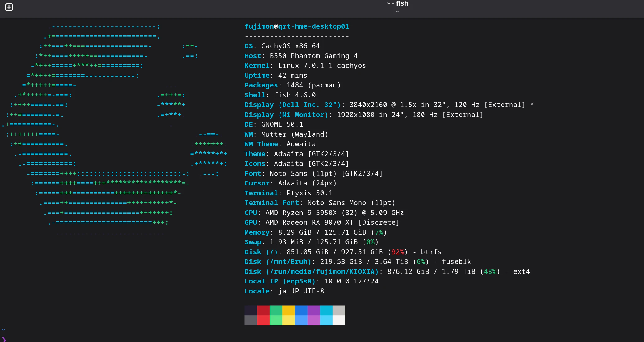Select the bright magenta bottom-row swatch
This screenshot has height=342, width=644.
pyautogui.click(x=314, y=320)
